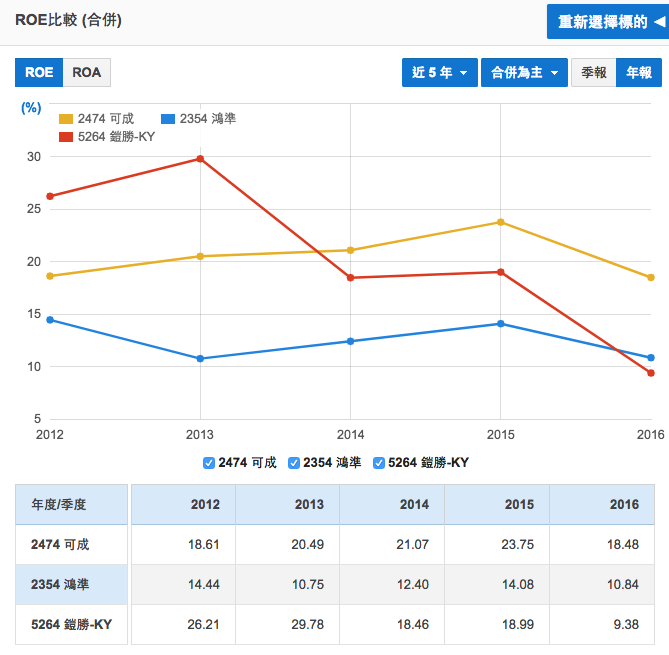Click the 2354 鴻準 table row header
The image size is (669, 655).
point(71,584)
